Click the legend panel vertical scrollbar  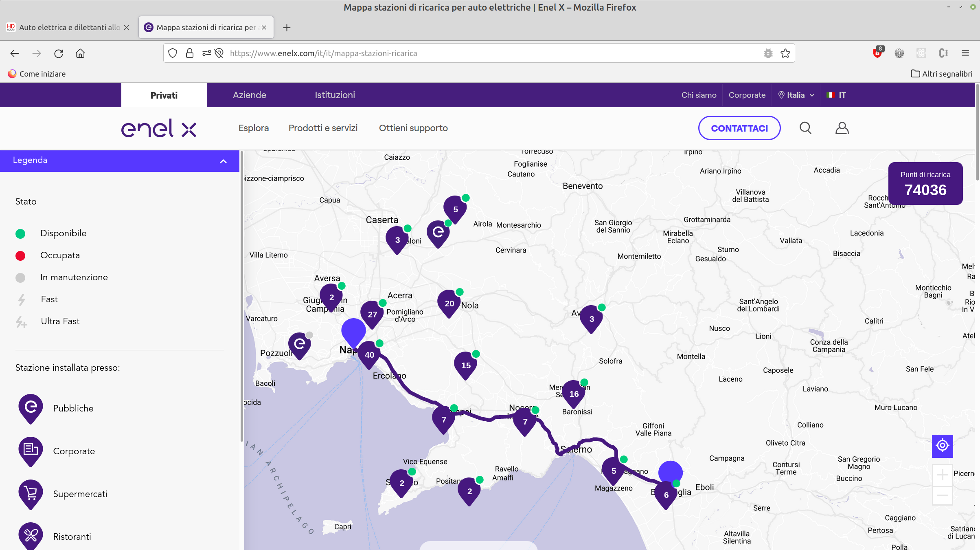pos(242,296)
